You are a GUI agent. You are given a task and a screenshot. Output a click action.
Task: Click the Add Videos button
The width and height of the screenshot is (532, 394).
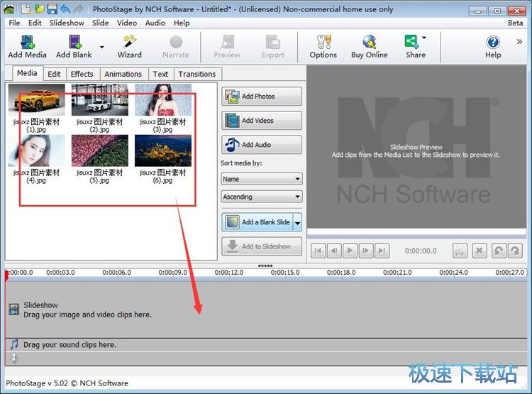pos(262,121)
